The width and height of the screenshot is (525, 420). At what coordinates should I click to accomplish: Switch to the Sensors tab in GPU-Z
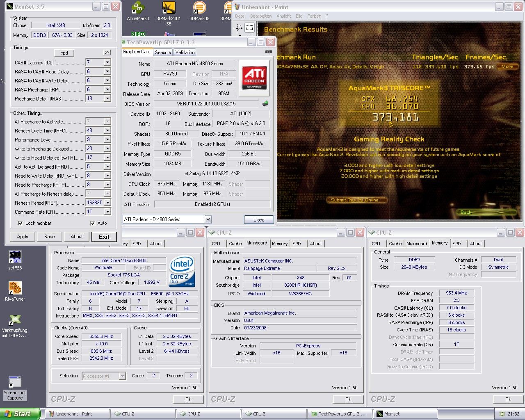pyautogui.click(x=163, y=52)
